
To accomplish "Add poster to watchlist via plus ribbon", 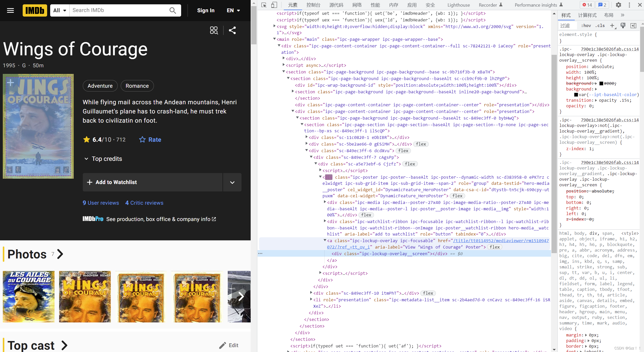I will pos(10,82).
